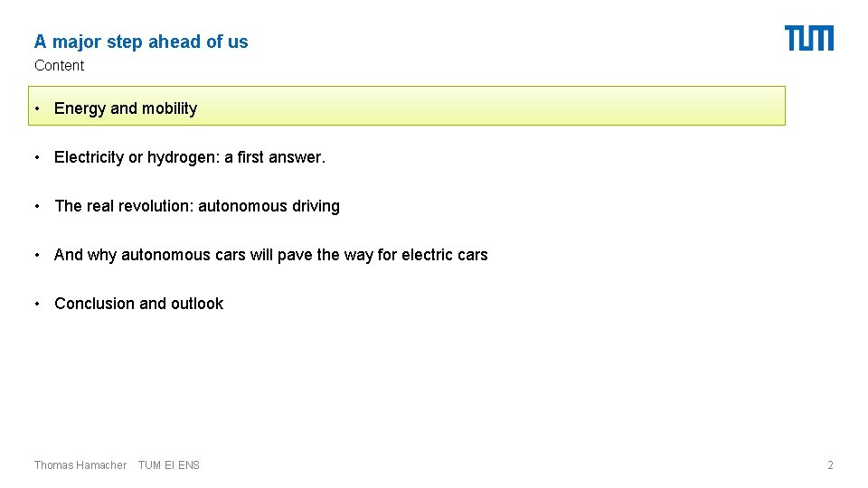Viewport: 868px width, 488px height.
Task: Click 'The real revolution: autonomous driving' line
Action: tap(197, 206)
